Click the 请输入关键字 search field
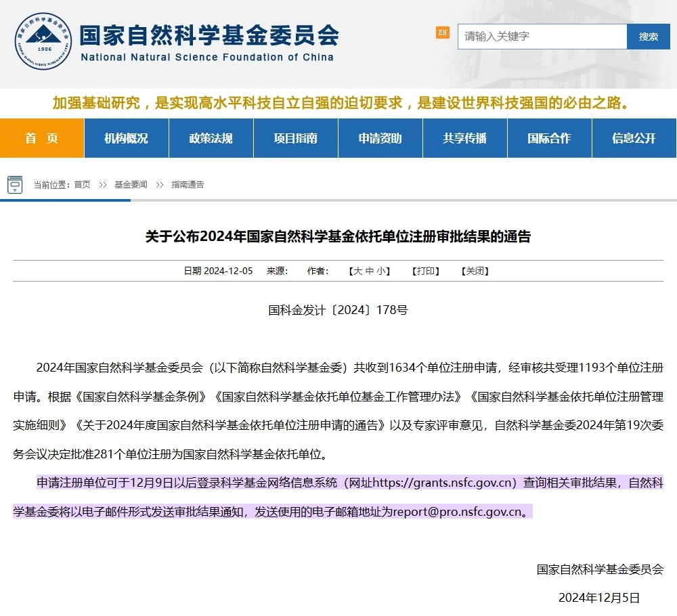 pos(542,37)
